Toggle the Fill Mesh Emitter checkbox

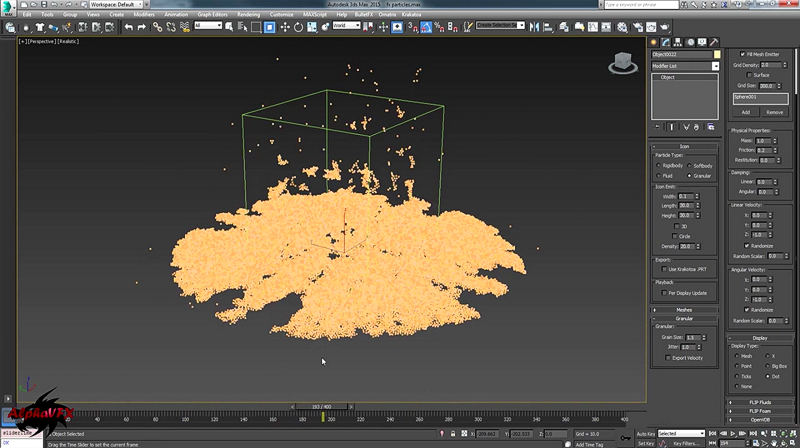[x=742, y=54]
